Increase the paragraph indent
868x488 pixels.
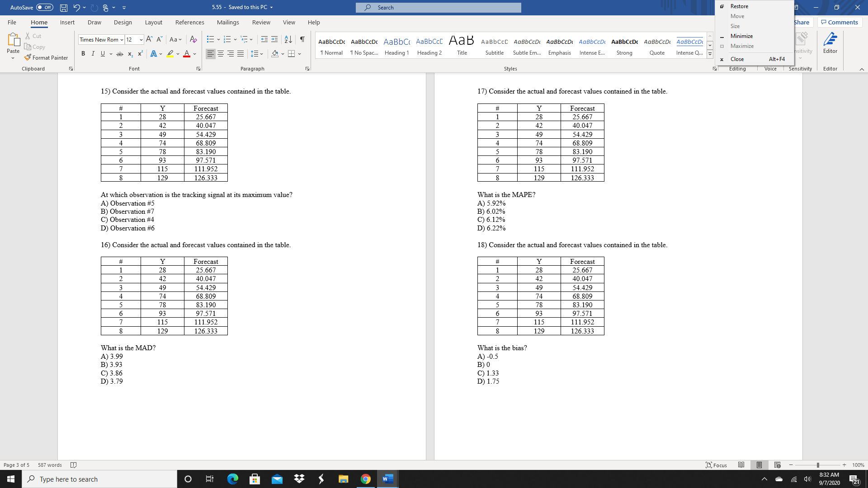click(x=274, y=39)
